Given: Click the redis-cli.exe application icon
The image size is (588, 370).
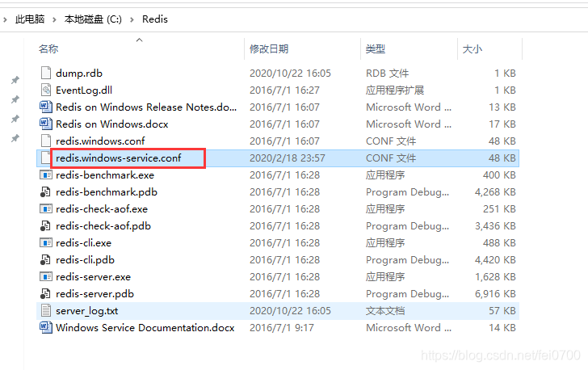Looking at the screenshot, I should [x=46, y=243].
